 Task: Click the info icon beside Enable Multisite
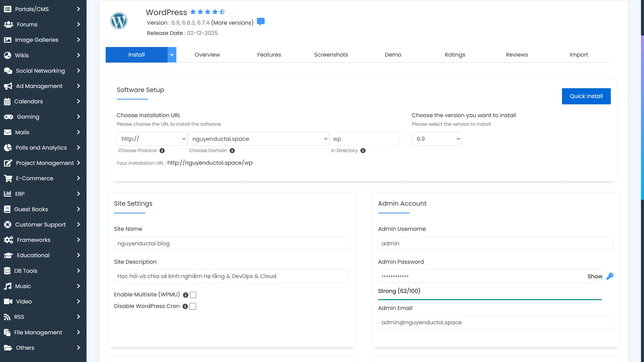point(186,295)
